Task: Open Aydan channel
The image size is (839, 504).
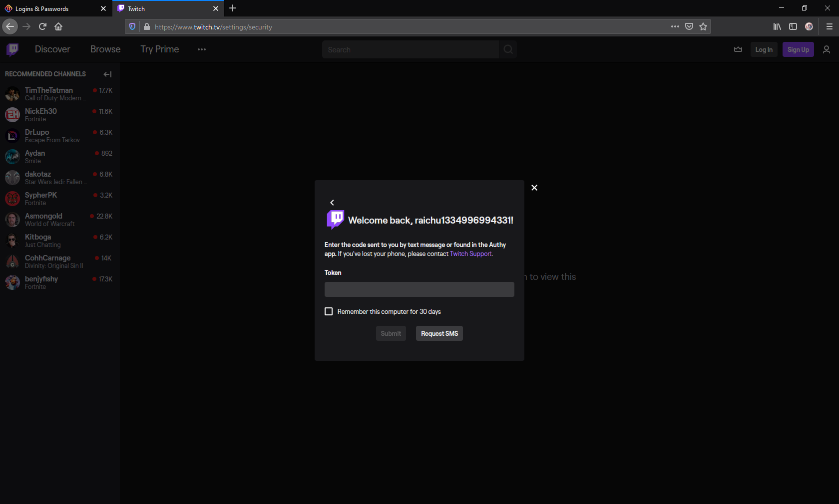Action: click(59, 157)
